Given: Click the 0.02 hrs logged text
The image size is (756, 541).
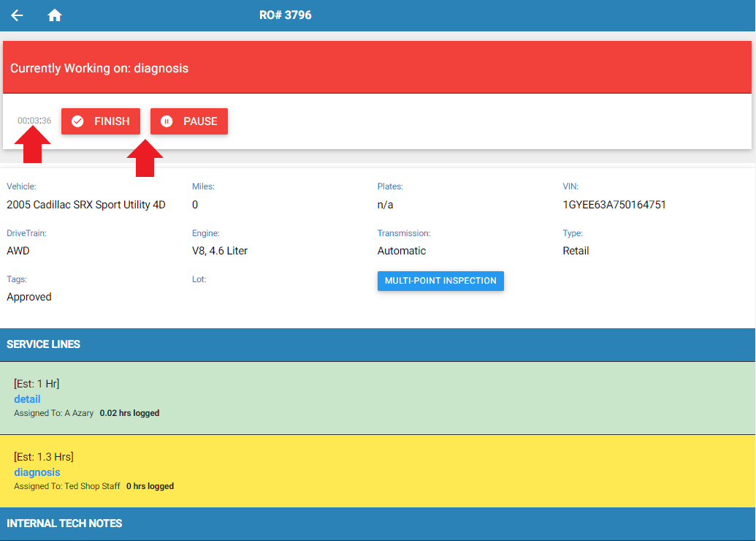Looking at the screenshot, I should 129,413.
